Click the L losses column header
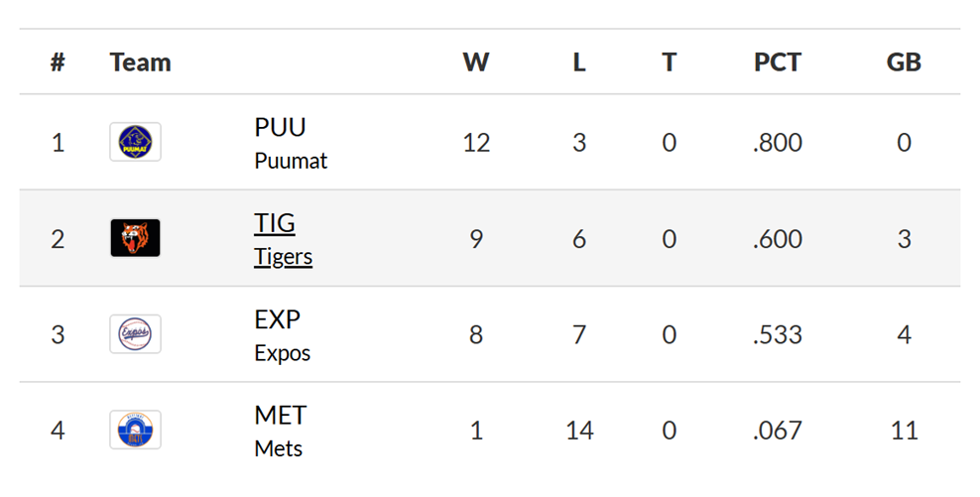 579,62
